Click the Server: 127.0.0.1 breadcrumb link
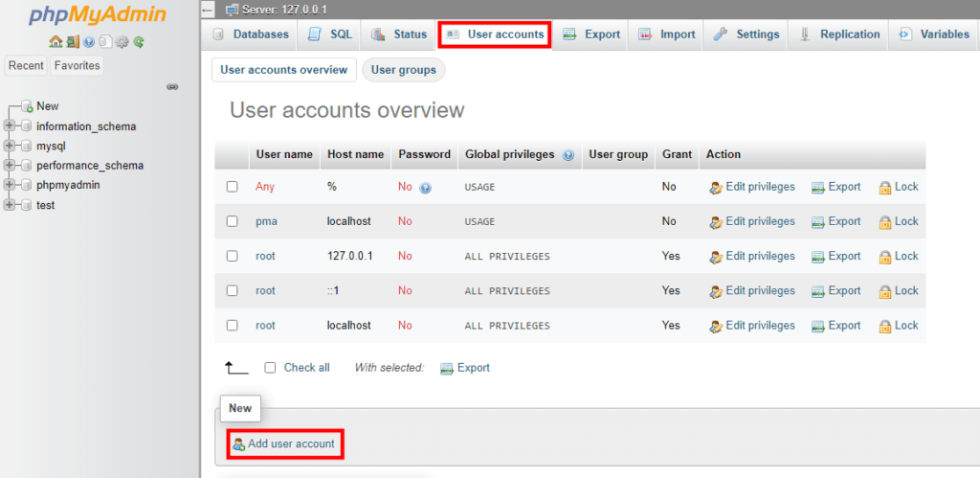Viewport: 980px width, 478px height. coord(284,10)
